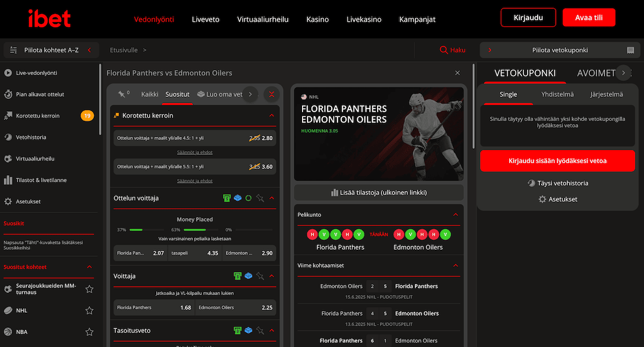Click the Live-vedonlyönti play icon in sidebar
Screen dimensions: 644x347
(8, 73)
